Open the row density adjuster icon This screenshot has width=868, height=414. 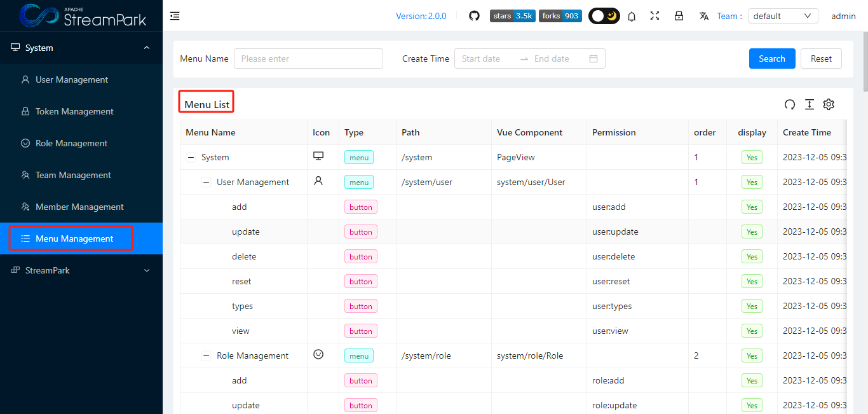pos(810,104)
